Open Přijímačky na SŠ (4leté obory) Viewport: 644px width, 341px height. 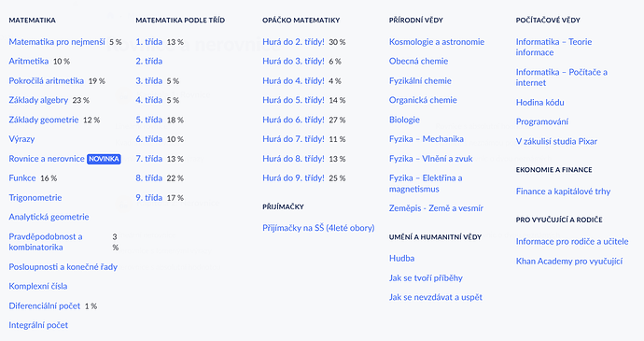point(318,228)
